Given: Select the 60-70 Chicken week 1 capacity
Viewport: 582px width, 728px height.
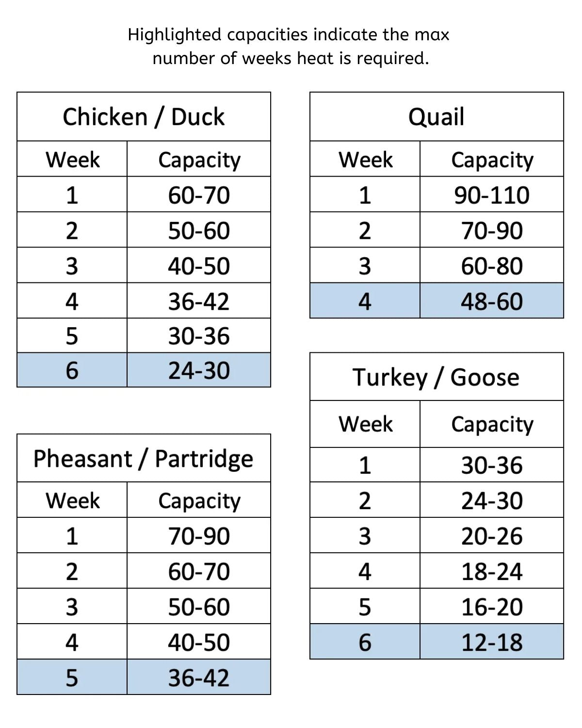Looking at the screenshot, I should [x=199, y=195].
